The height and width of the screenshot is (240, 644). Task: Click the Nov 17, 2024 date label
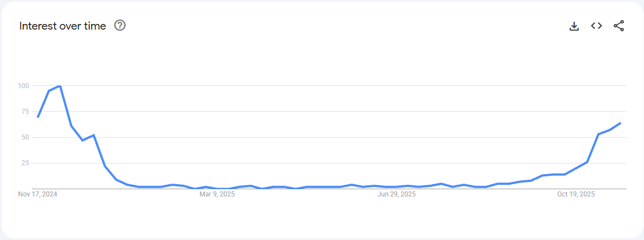(38, 194)
